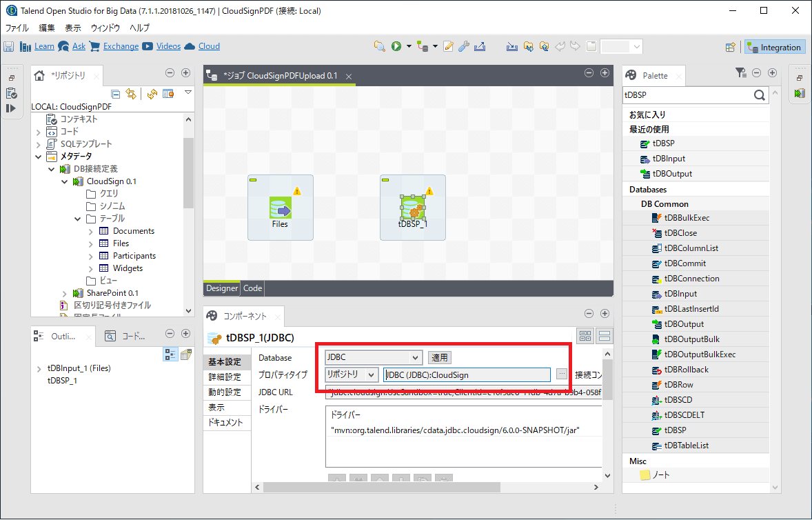Click the browse button next to JDBC:CloudSign
812x520 pixels.
point(561,374)
